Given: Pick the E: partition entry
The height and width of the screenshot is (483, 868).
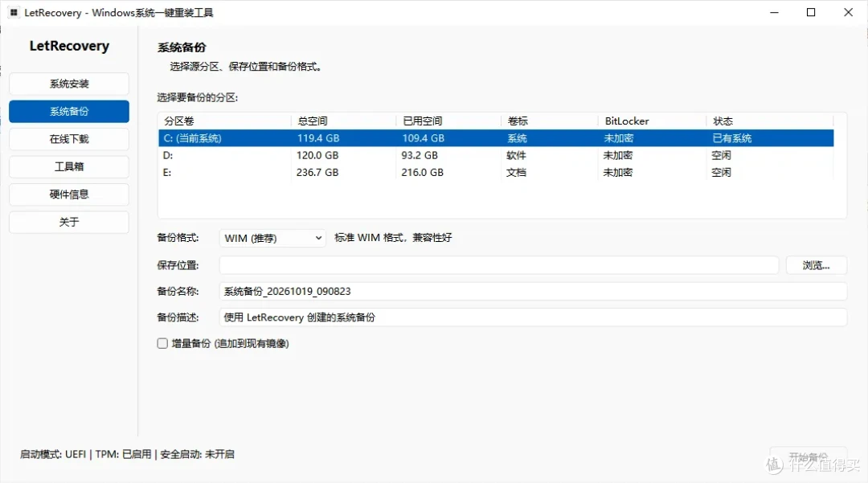Looking at the screenshot, I should point(496,173).
